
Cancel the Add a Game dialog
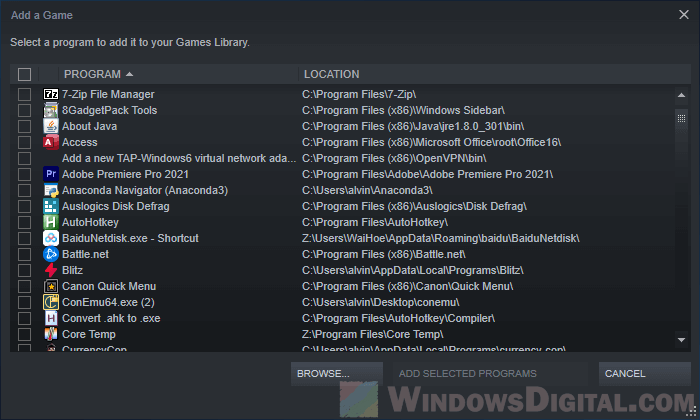pyautogui.click(x=645, y=374)
